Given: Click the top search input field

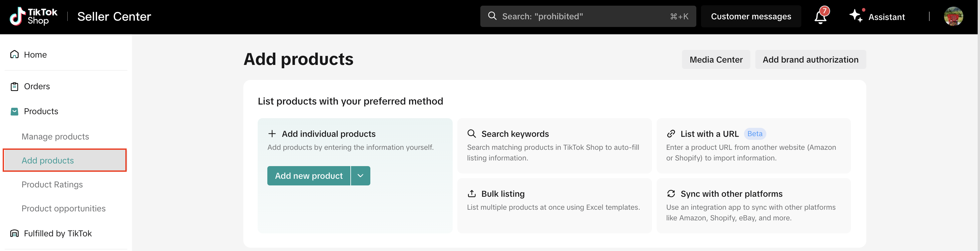Looking at the screenshot, I should 582,16.
